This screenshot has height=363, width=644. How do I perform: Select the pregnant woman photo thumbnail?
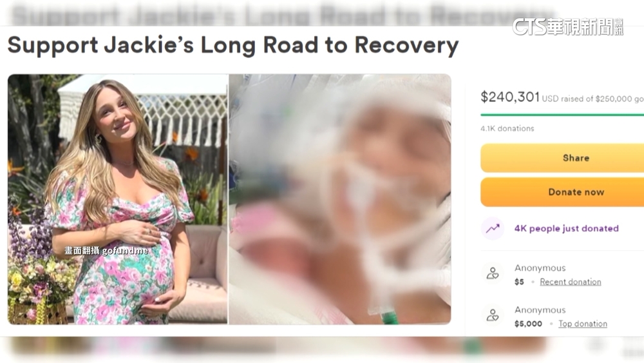tap(117, 199)
